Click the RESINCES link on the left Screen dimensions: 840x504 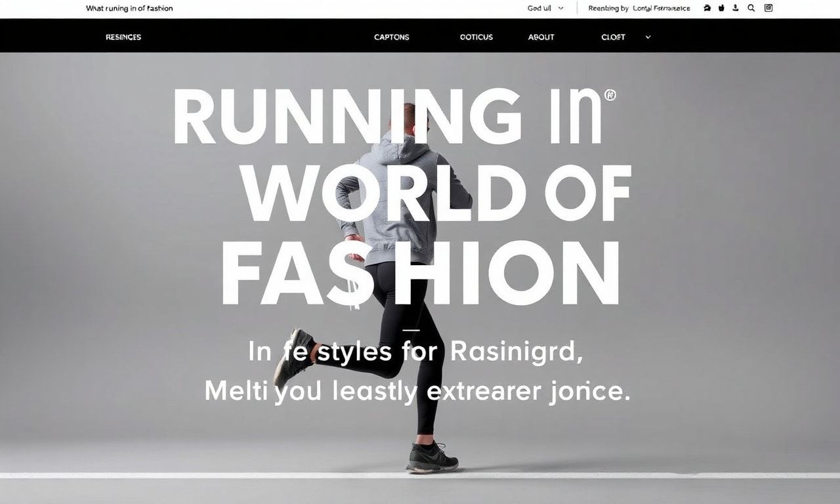tap(123, 37)
